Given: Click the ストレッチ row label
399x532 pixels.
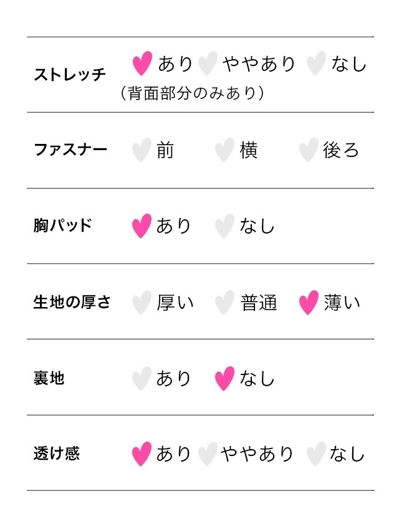Looking at the screenshot, I should 70,75.
